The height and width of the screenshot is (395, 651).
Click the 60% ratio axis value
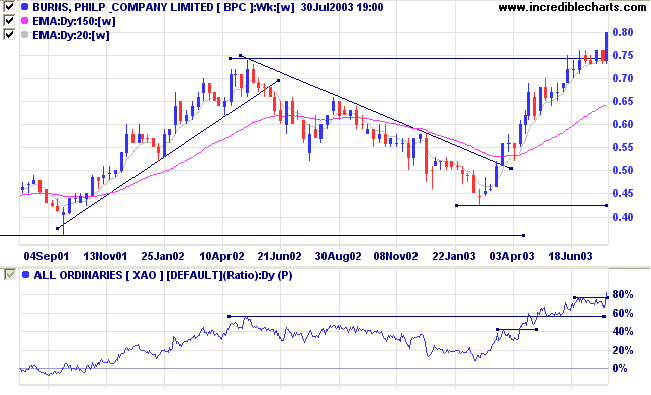pyautogui.click(x=623, y=313)
